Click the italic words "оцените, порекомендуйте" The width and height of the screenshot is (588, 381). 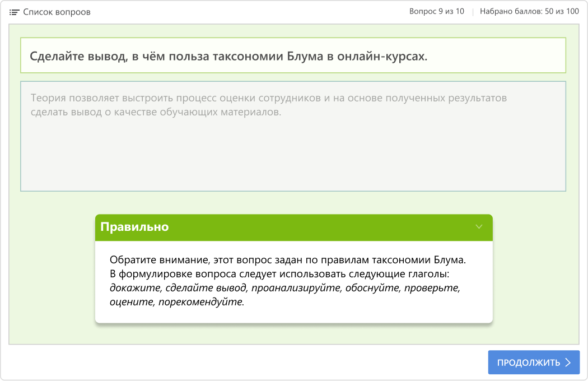point(177,302)
